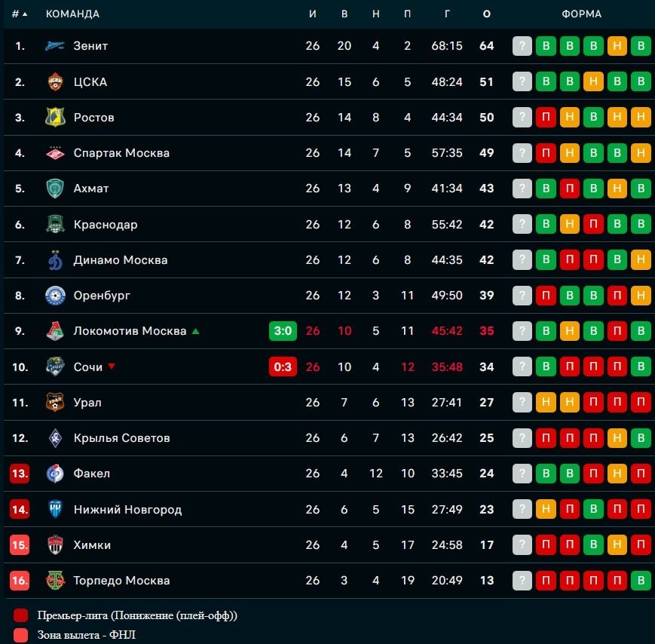Click the Зенит team logo
The width and height of the screenshot is (655, 644).
55,46
